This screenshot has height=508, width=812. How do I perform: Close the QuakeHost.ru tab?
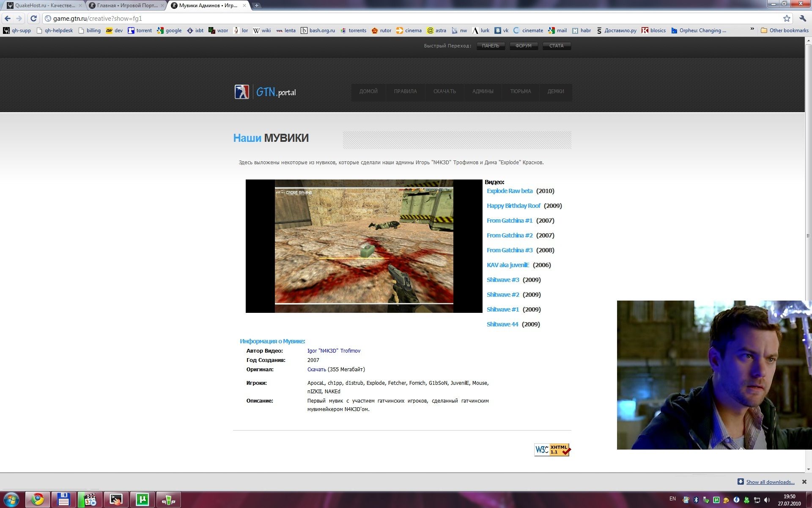80,6
